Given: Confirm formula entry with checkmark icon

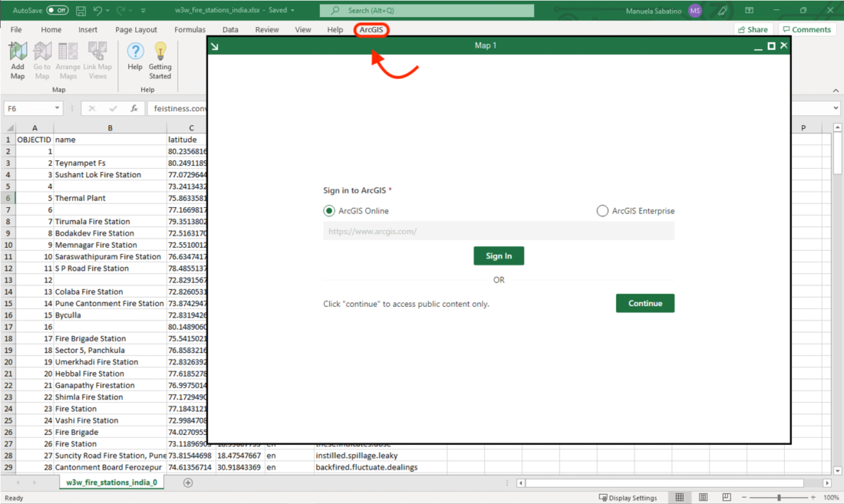Looking at the screenshot, I should click(113, 108).
